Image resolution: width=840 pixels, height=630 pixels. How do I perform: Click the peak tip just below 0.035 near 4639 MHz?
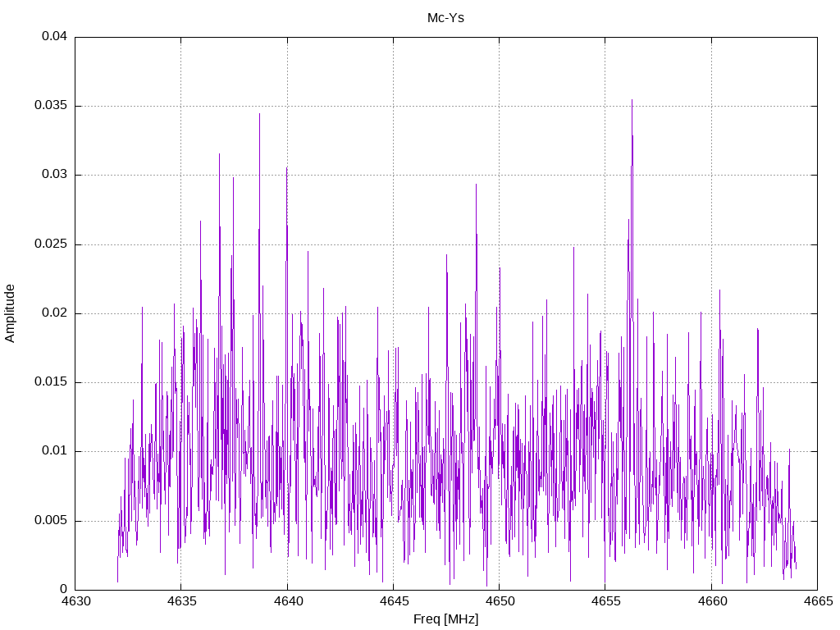click(x=260, y=115)
